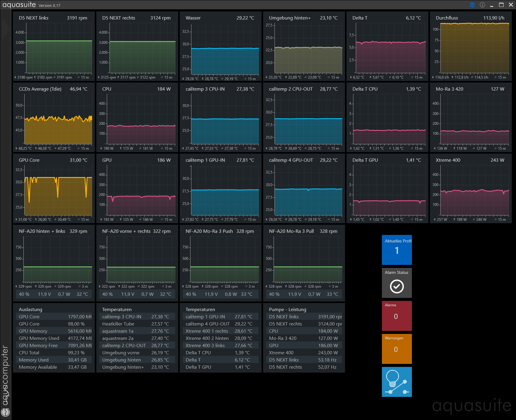Select the calitemp 1 GPU-IN chart
516x420 pixels.
220,188
